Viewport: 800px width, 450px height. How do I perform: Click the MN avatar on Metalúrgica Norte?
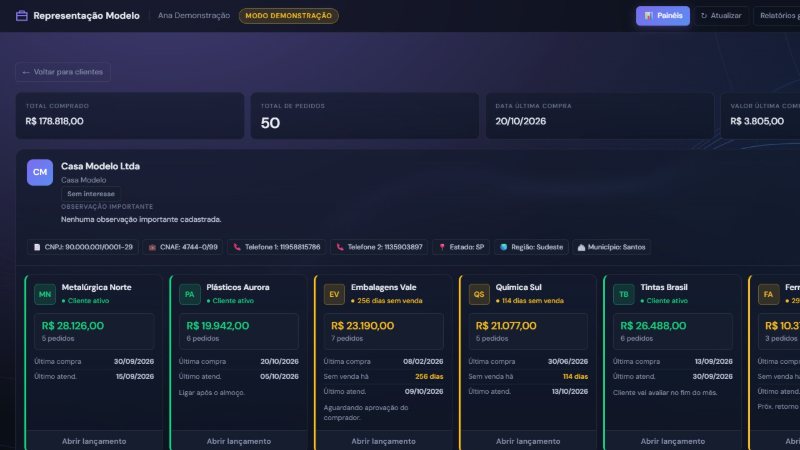[x=45, y=294]
